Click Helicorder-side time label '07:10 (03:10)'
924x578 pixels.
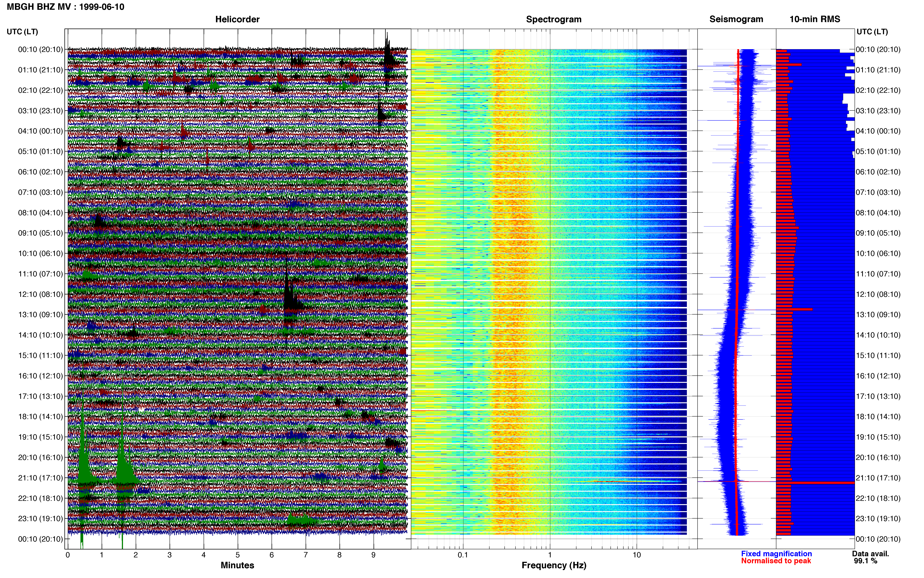(x=40, y=192)
